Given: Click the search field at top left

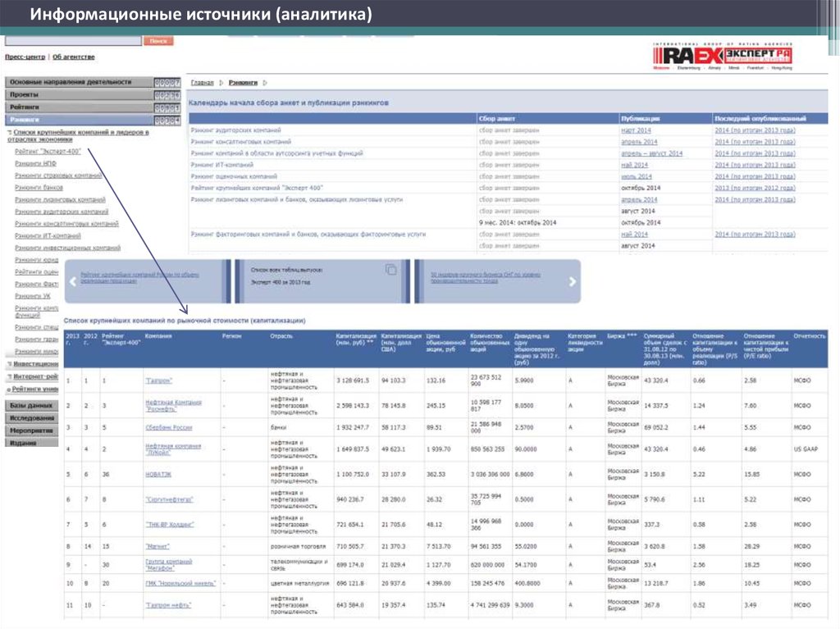Looking at the screenshot, I should [74, 40].
